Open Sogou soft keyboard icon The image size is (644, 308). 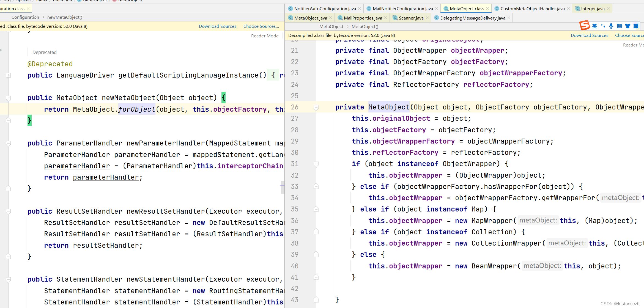[620, 26]
